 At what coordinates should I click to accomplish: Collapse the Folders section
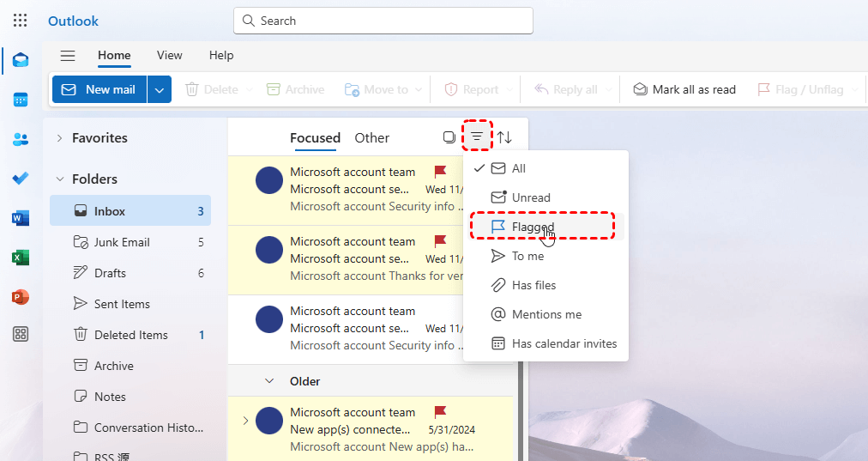[x=59, y=179]
